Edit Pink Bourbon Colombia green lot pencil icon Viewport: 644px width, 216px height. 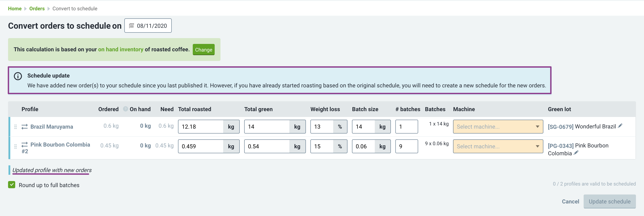click(576, 153)
